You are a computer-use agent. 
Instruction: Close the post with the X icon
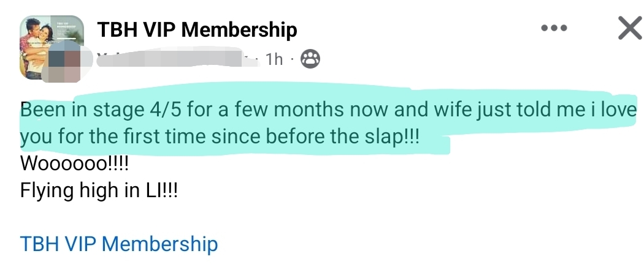click(x=629, y=29)
